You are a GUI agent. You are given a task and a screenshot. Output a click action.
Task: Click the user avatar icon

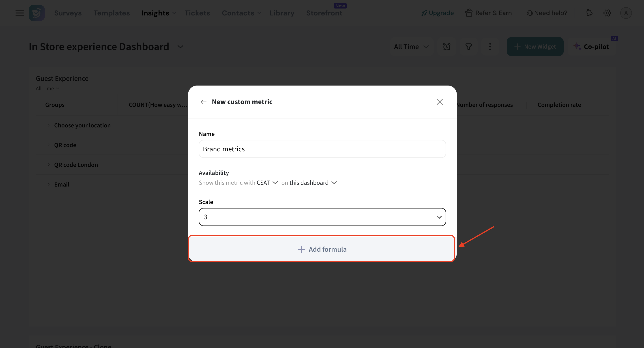click(x=626, y=13)
